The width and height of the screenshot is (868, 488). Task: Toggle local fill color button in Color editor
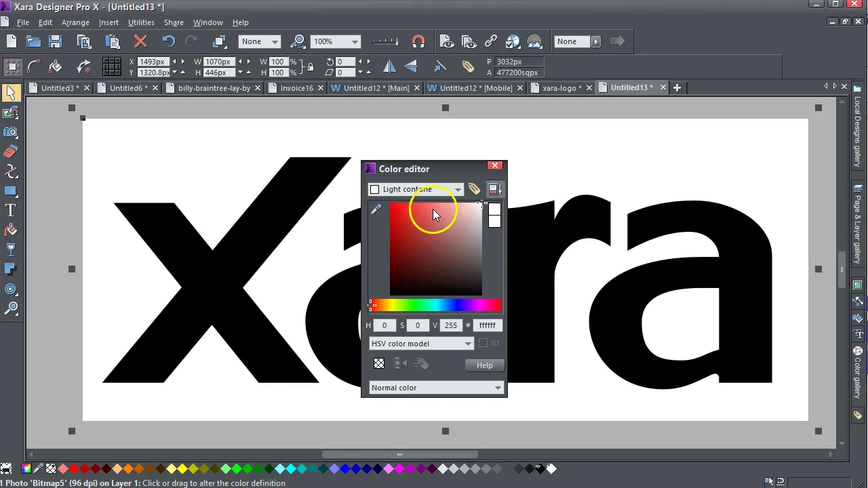coord(494,189)
